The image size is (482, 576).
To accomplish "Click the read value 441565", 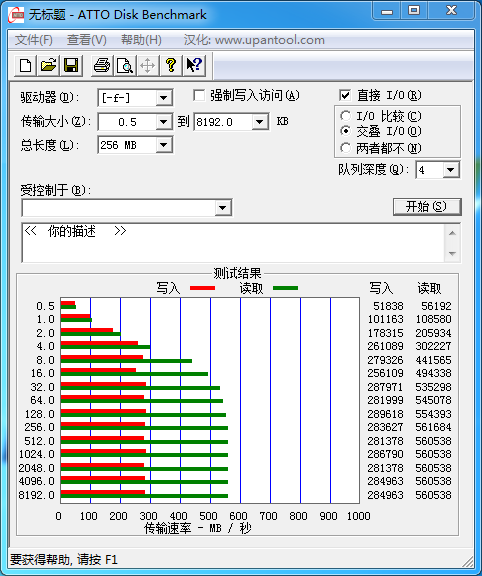I will coord(433,360).
